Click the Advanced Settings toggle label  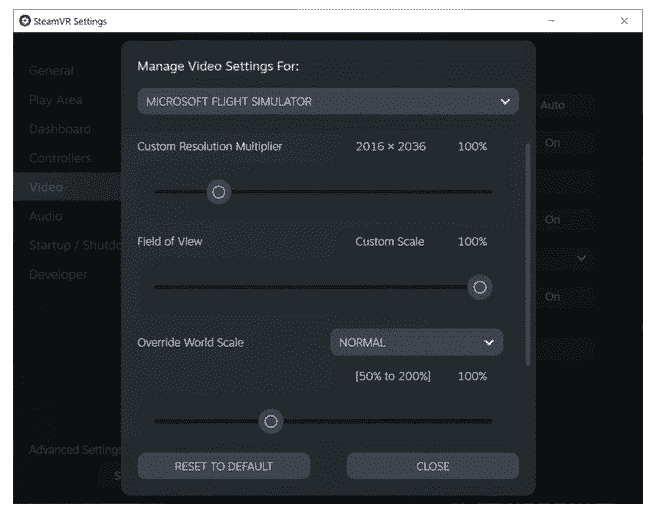pos(75,450)
